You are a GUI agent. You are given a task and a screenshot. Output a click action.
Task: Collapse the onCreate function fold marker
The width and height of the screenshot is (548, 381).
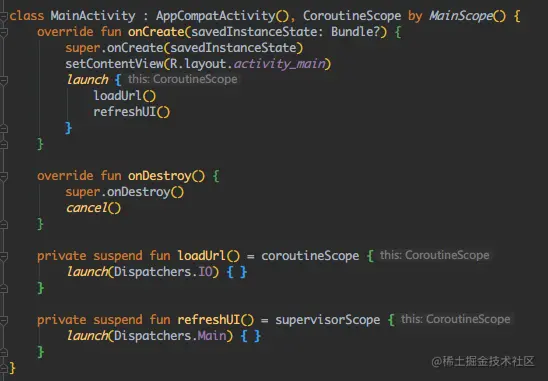pos(3,32)
